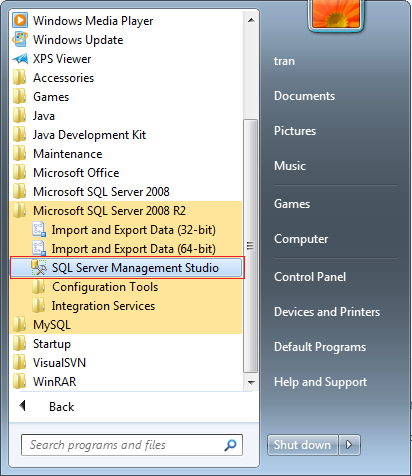Click the programs list scrollbar thumb

coord(250,246)
